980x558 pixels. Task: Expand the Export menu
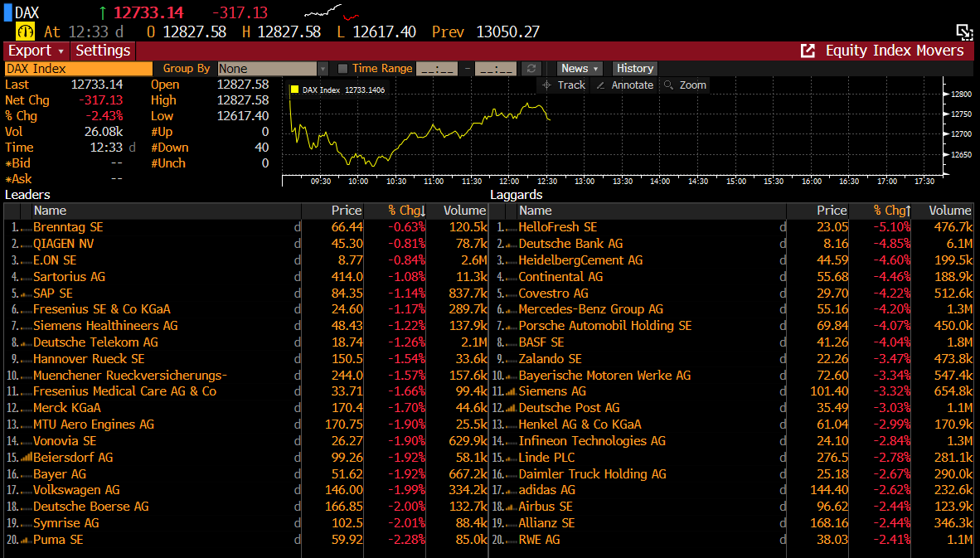pyautogui.click(x=36, y=51)
